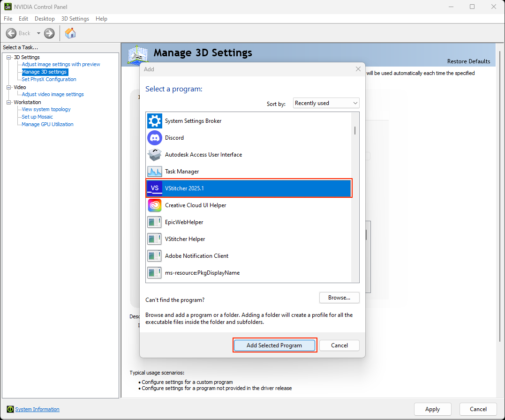This screenshot has height=420, width=505.
Task: Click the Task Manager graph icon
Action: coord(155,172)
